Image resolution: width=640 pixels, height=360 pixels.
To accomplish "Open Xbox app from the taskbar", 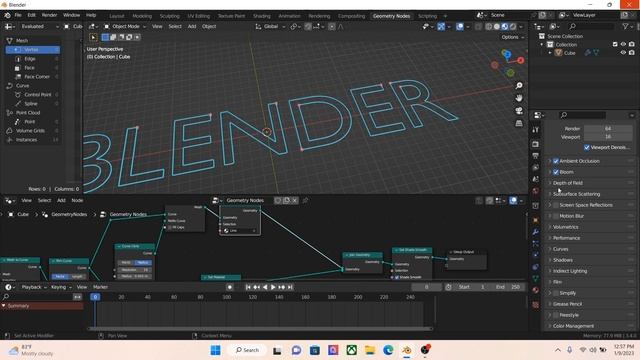I will pos(351,350).
